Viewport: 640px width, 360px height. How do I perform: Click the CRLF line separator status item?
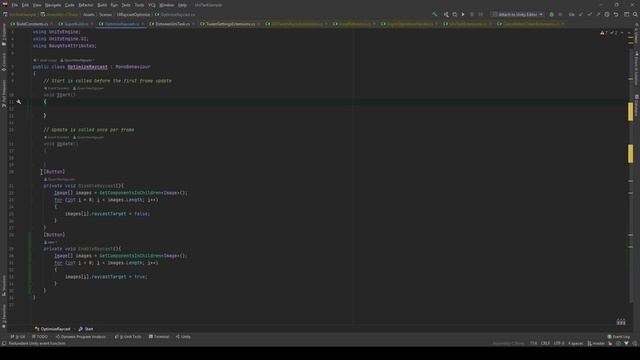545,344
